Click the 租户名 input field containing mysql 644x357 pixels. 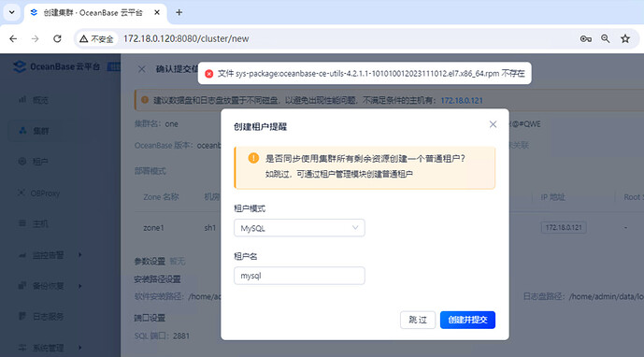tap(299, 276)
